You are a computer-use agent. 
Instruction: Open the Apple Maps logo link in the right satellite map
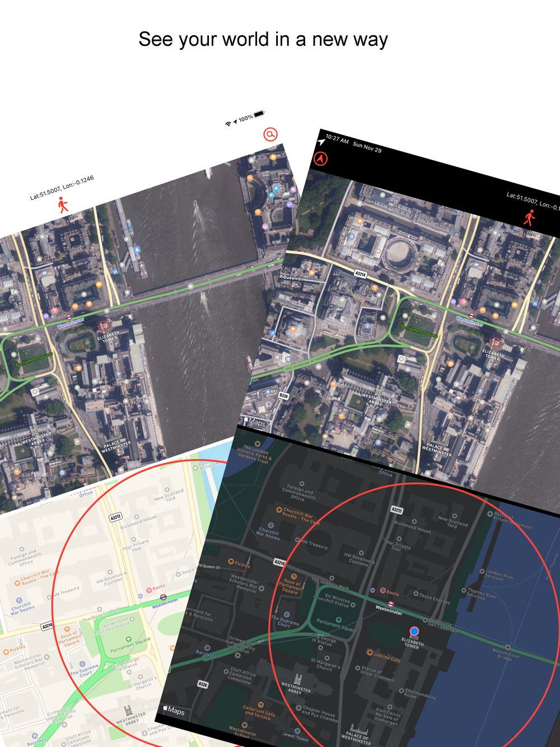click(x=254, y=422)
